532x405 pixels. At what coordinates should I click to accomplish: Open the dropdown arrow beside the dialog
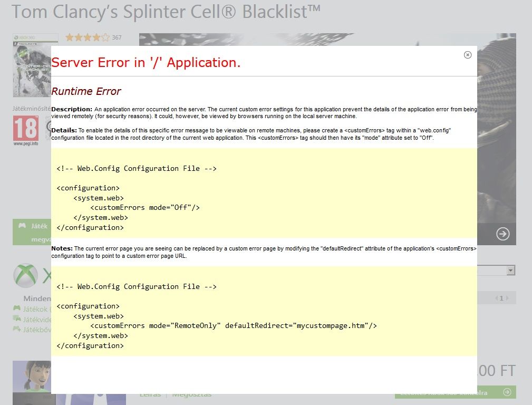[x=510, y=270]
